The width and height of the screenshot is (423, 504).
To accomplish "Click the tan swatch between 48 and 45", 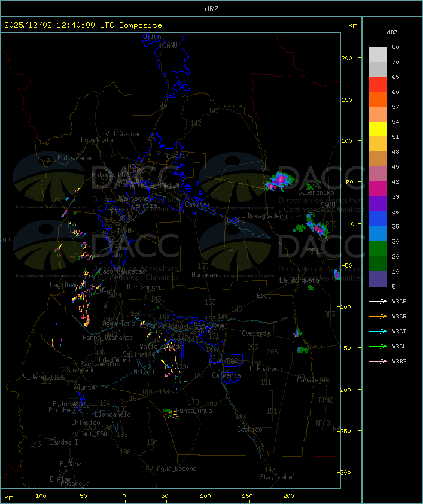I will (378, 159).
